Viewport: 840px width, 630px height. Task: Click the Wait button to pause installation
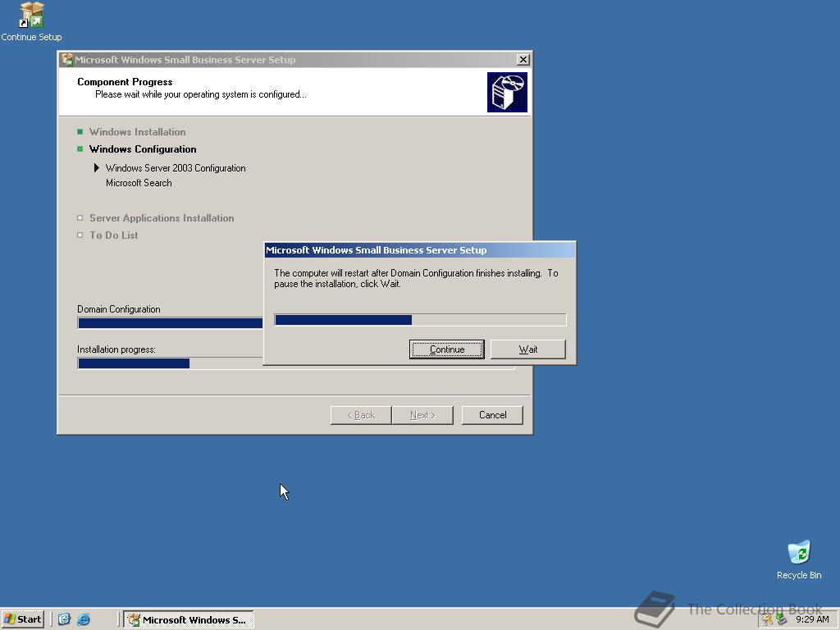point(527,349)
